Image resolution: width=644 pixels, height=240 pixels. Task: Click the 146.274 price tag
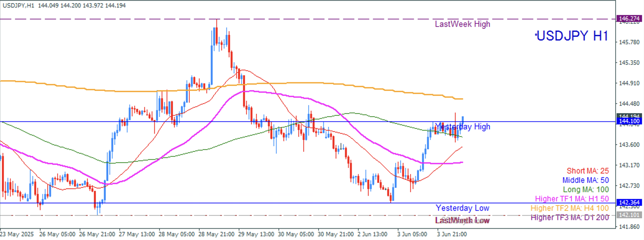pos(629,19)
